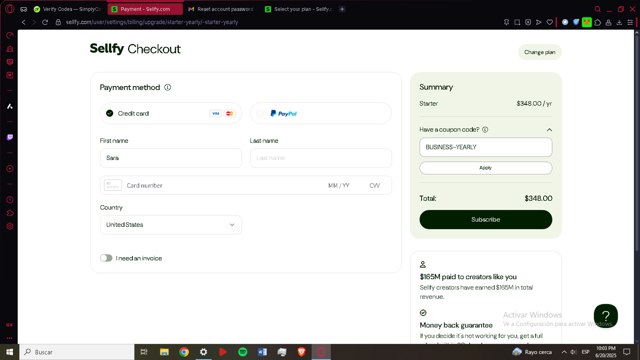Show hidden system tray icons
The width and height of the screenshot is (640, 360).
tap(564, 352)
